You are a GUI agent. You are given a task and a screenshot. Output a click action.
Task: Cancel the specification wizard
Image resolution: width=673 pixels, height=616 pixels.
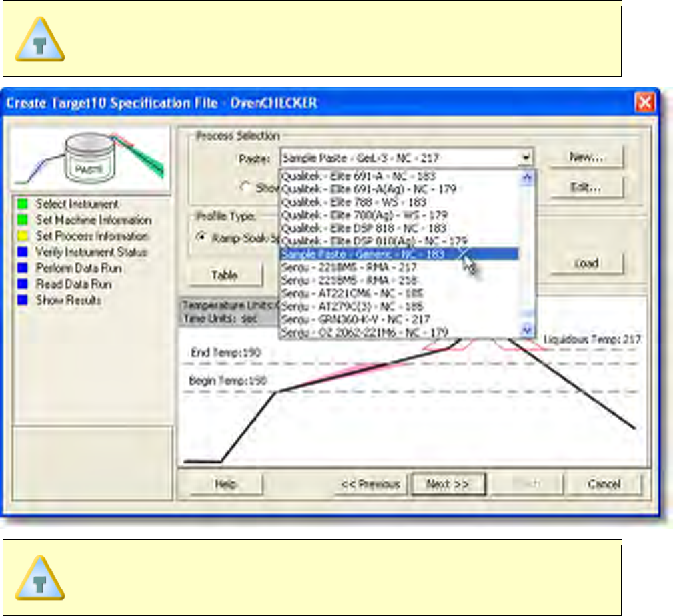[x=604, y=484]
